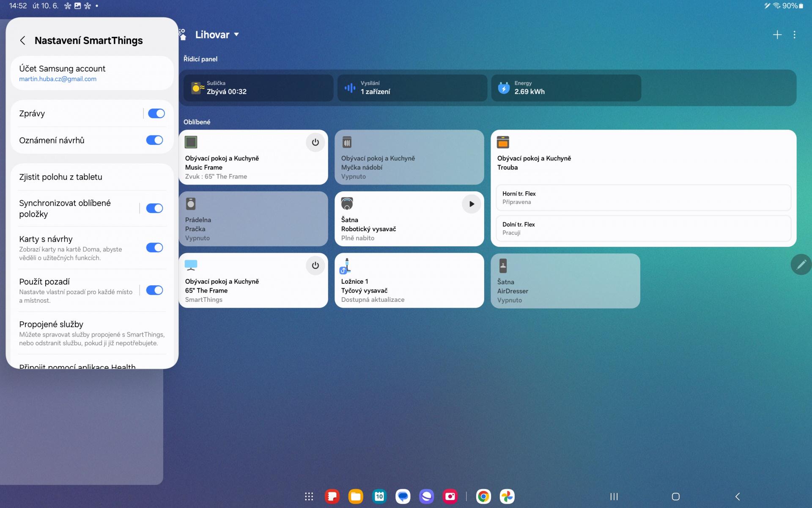Open the Sušička dashboard tile
Screen dimensions: 812x508
tap(258, 88)
